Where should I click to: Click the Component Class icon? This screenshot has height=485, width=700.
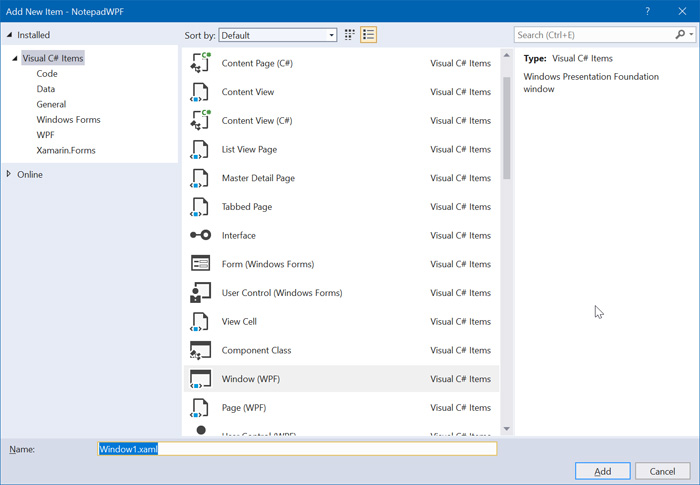tap(200, 351)
